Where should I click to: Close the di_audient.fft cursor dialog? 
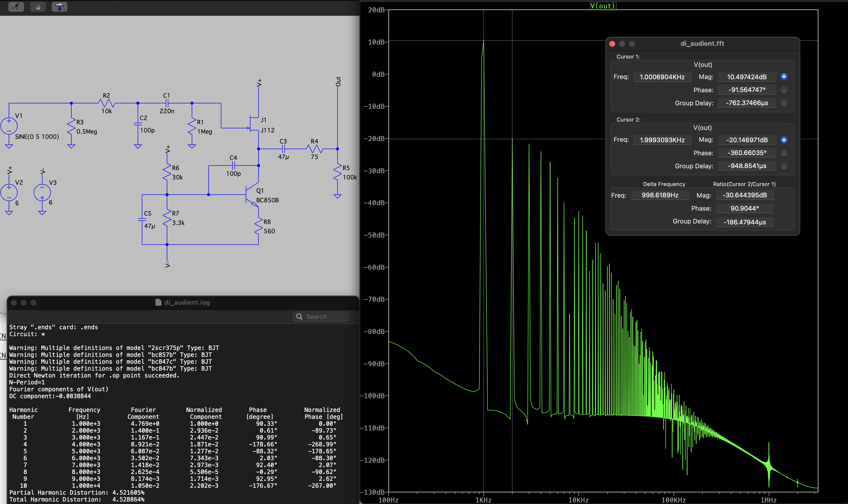[x=612, y=44]
